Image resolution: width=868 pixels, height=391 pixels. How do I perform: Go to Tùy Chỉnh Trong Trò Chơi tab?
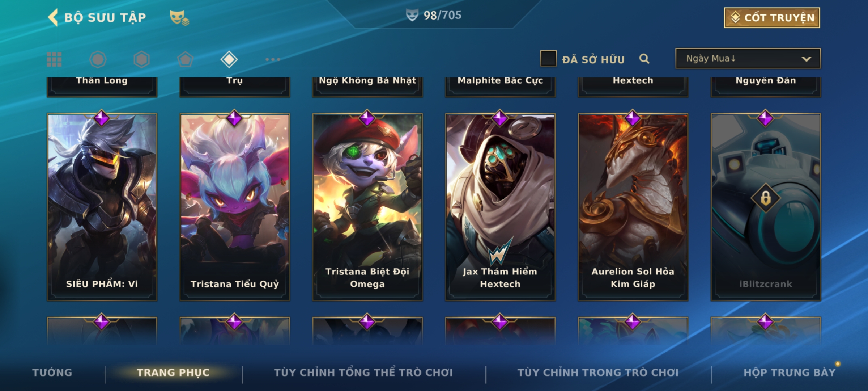(x=598, y=373)
